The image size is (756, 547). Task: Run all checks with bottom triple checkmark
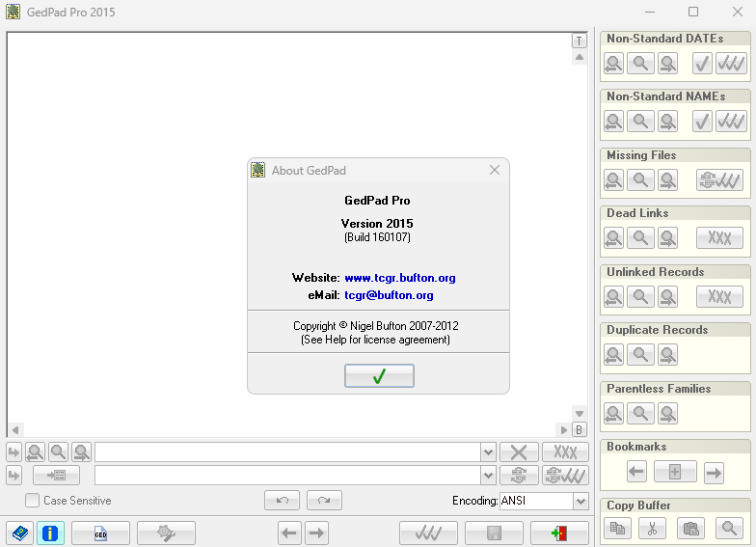click(x=428, y=533)
